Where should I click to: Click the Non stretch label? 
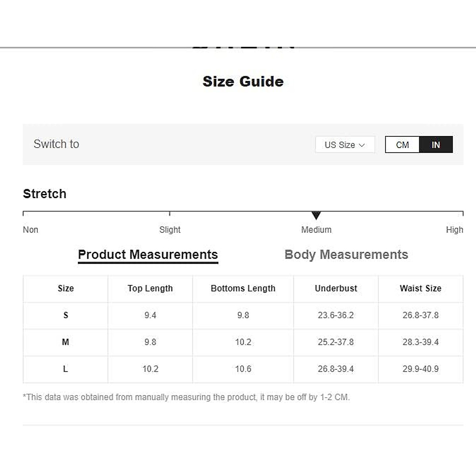tap(31, 230)
